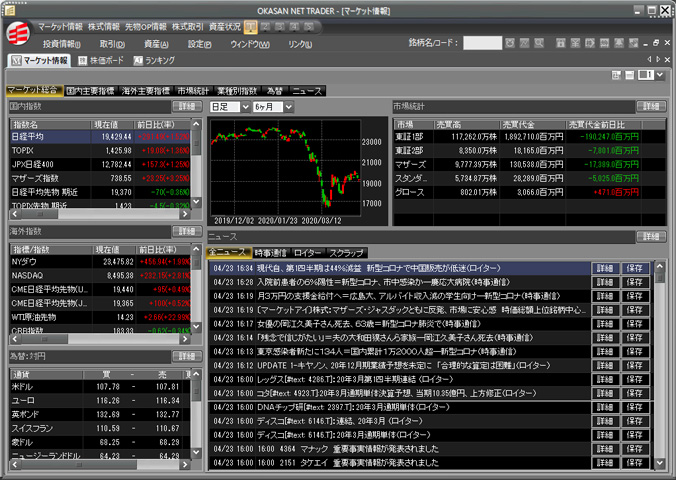Viewport: 676px width, 481px height.
Task: Switch to workspace button 2
Action: (x=266, y=27)
